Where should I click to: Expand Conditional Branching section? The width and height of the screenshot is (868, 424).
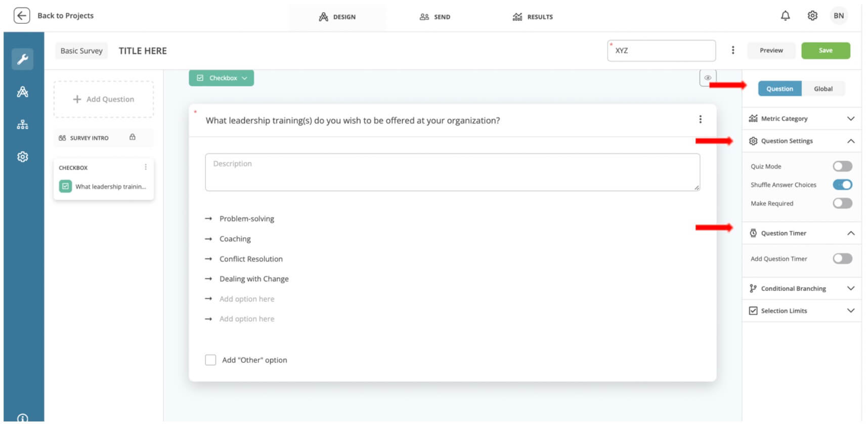click(x=851, y=288)
